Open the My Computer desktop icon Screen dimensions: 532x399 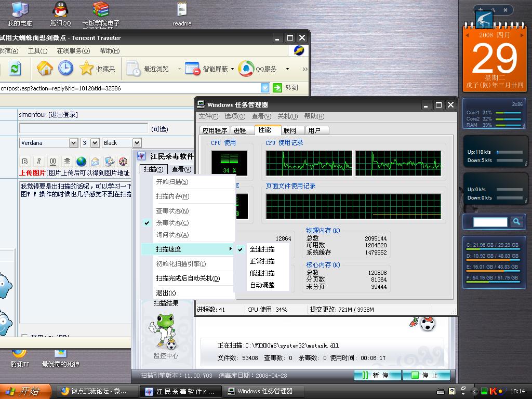pyautogui.click(x=20, y=14)
